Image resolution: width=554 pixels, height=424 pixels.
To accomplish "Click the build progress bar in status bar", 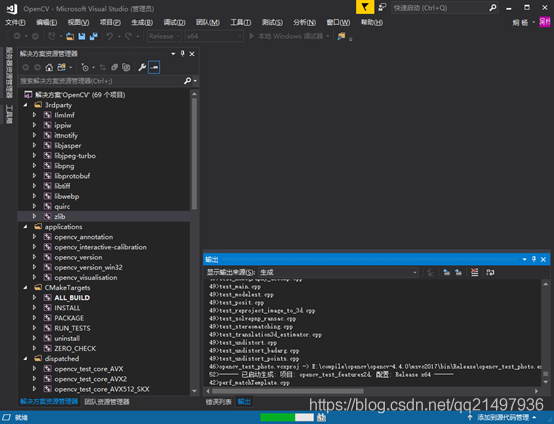I will tap(287, 417).
